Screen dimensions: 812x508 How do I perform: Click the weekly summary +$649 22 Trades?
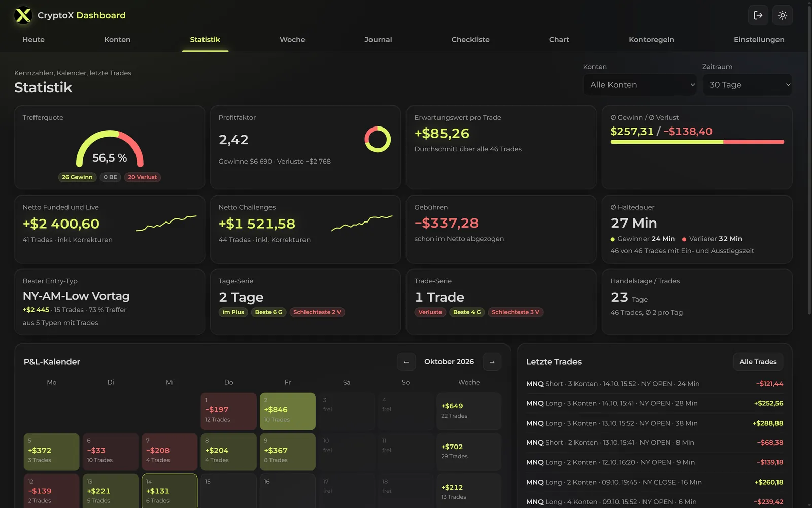click(469, 411)
